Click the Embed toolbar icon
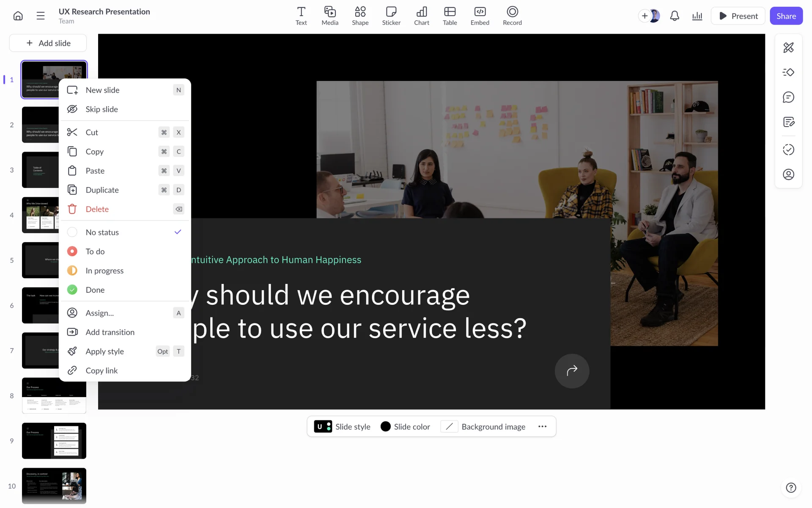The image size is (812, 508). [480, 16]
